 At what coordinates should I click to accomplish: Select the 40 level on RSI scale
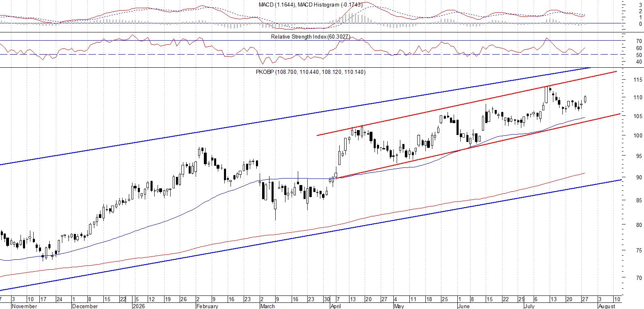coord(639,62)
